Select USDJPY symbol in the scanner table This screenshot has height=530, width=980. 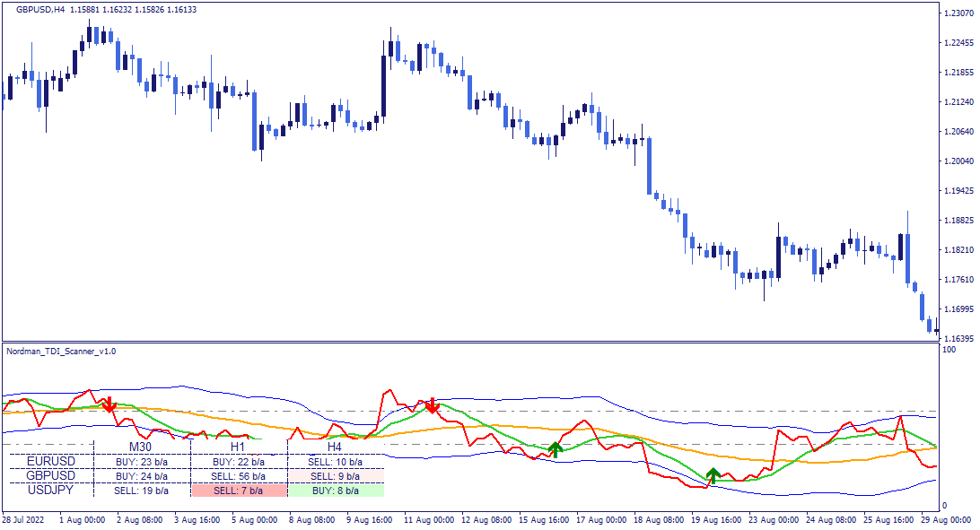51,490
